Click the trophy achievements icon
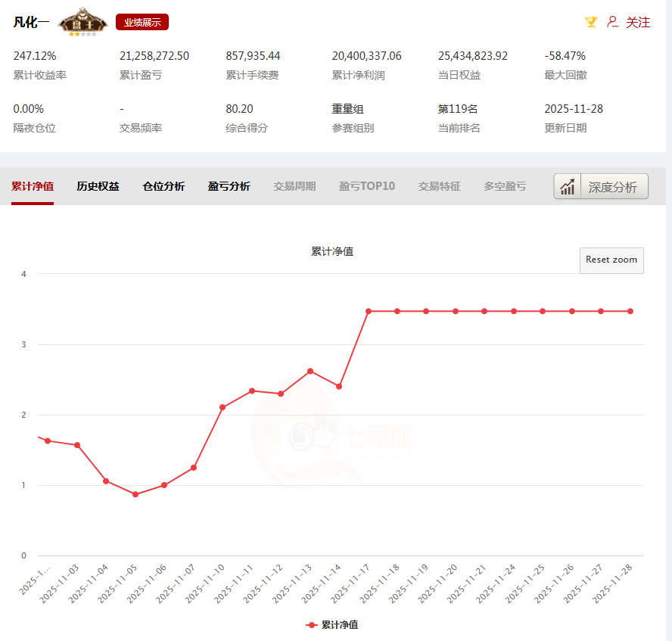This screenshot has width=672, height=641. pyautogui.click(x=590, y=22)
